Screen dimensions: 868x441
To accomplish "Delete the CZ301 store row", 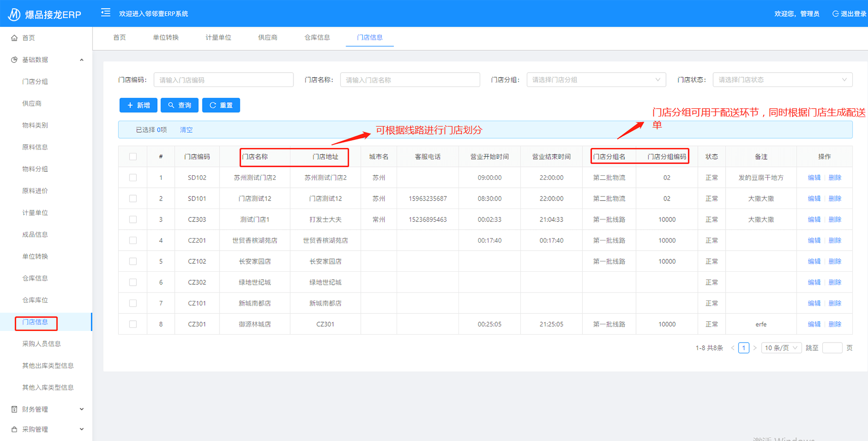I will 835,324.
